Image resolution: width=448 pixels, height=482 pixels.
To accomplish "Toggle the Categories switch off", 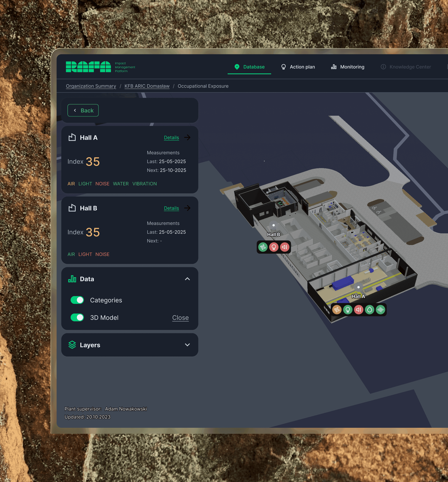I will pyautogui.click(x=77, y=300).
